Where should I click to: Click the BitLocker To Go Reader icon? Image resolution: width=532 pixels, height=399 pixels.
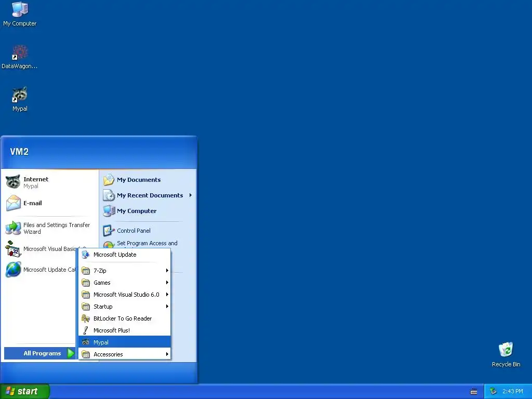[86, 318]
